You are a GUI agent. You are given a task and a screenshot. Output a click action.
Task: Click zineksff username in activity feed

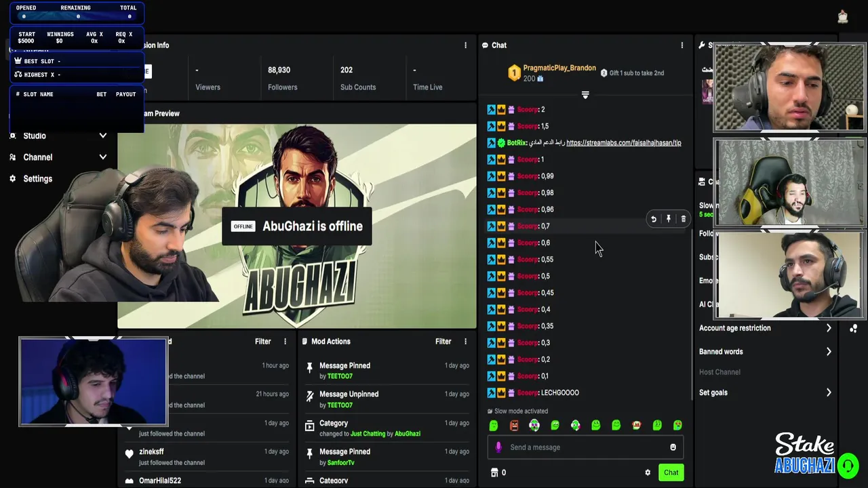point(151,451)
